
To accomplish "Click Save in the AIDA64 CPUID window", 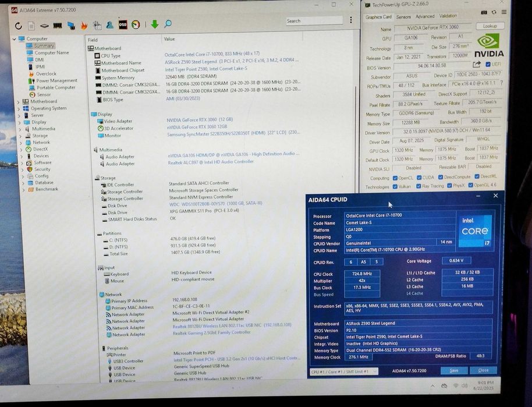I will click(454, 370).
